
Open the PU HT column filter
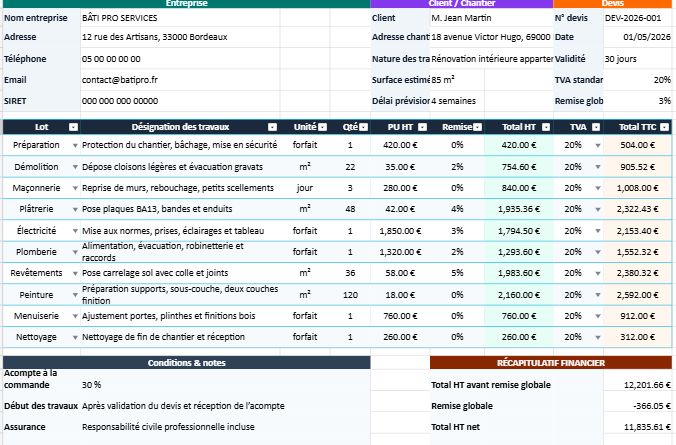422,127
